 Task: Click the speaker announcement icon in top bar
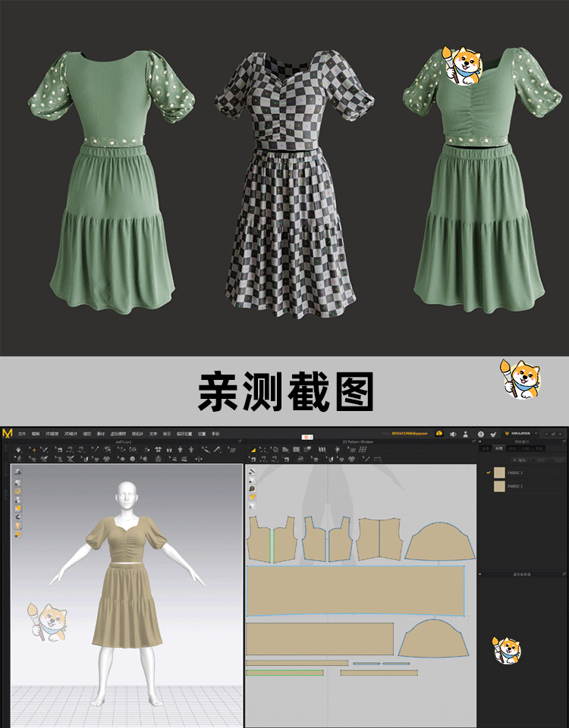(x=453, y=434)
